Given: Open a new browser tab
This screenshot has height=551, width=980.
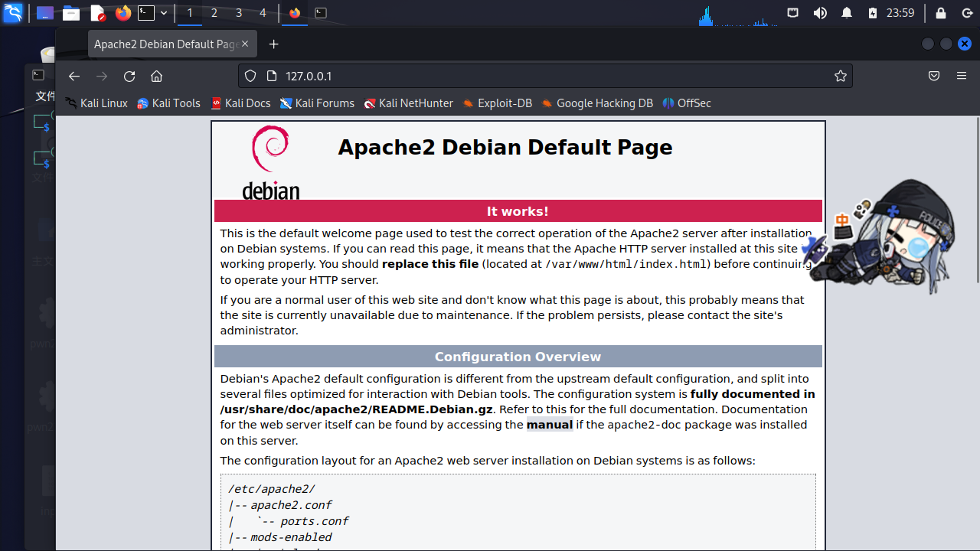Looking at the screenshot, I should click(274, 44).
